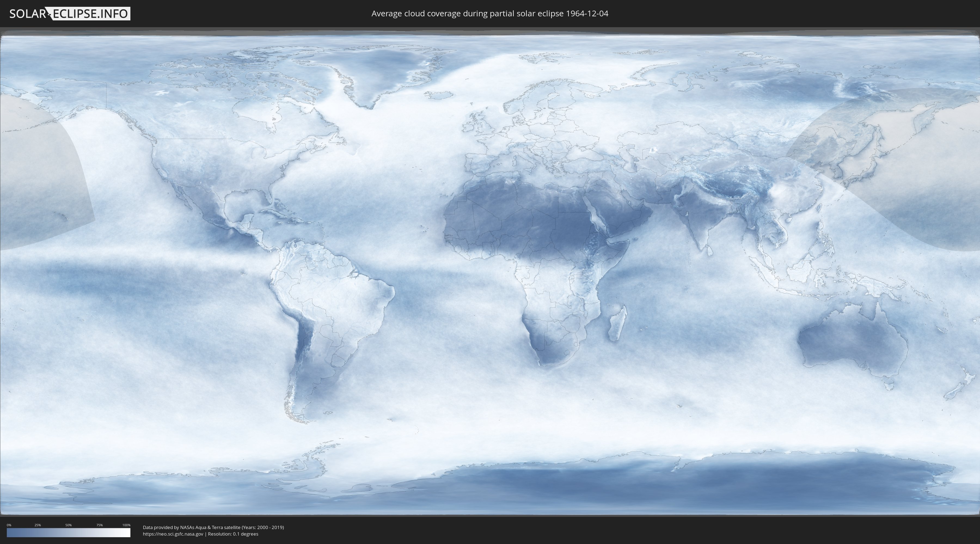The image size is (980, 544).
Task: Click the '25%' legend label
Action: tap(38, 525)
